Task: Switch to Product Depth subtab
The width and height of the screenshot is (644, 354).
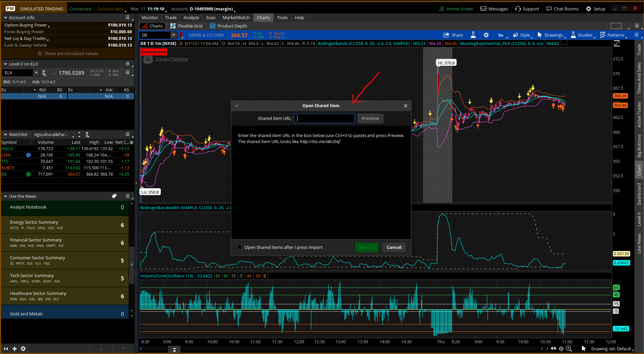Action: tap(228, 26)
